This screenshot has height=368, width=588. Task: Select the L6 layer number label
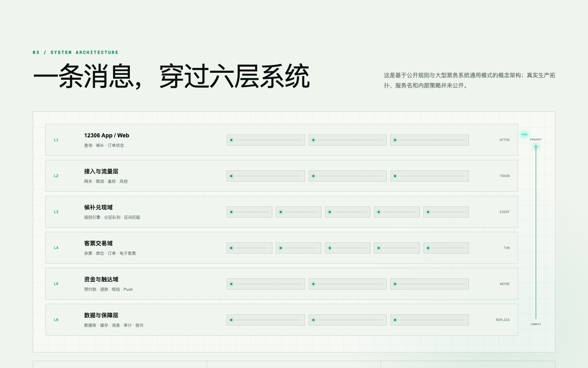pos(56,320)
